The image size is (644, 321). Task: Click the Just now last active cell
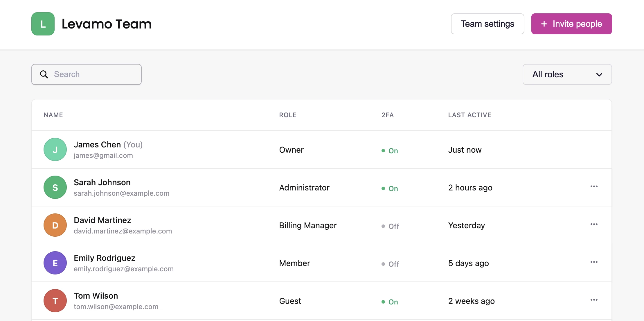pos(465,150)
